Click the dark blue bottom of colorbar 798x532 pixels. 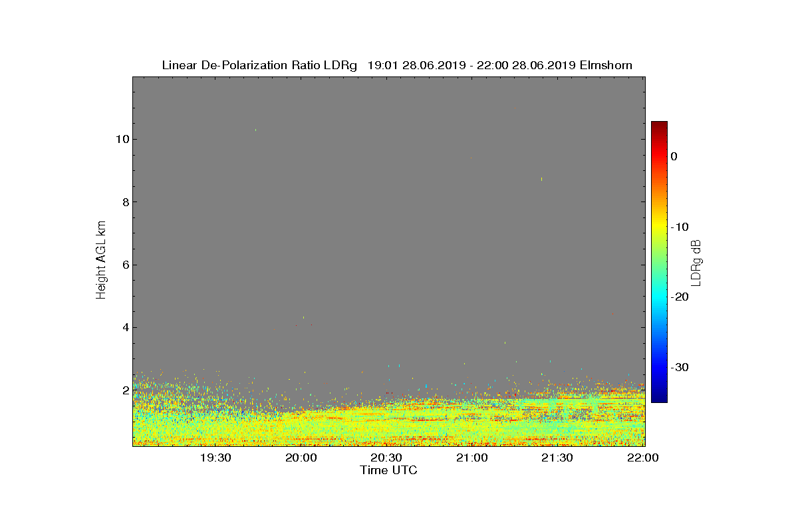pos(659,398)
